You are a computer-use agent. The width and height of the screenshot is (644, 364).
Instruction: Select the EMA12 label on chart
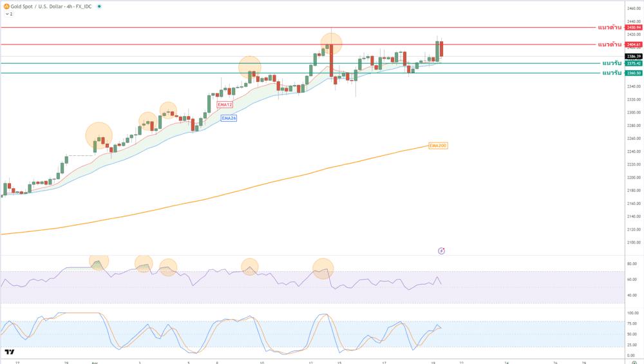click(225, 104)
